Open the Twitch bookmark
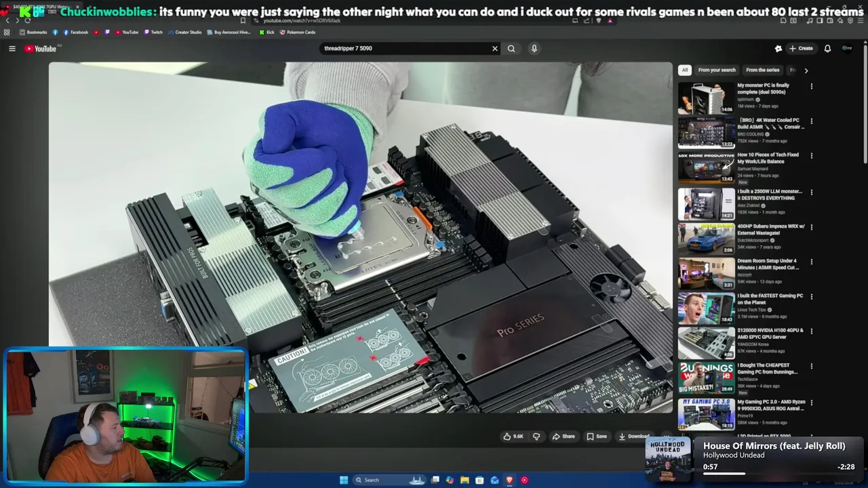This screenshot has height=488, width=868. click(x=153, y=32)
